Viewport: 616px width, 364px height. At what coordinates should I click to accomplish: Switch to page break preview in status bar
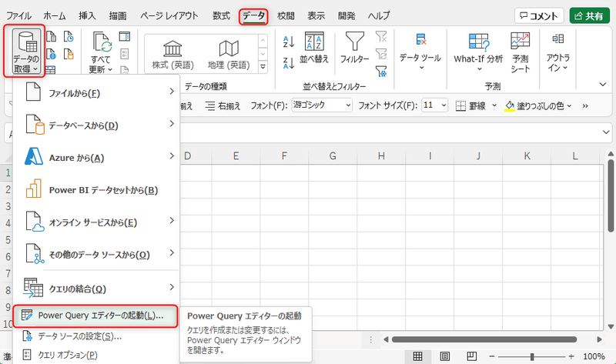point(471,356)
